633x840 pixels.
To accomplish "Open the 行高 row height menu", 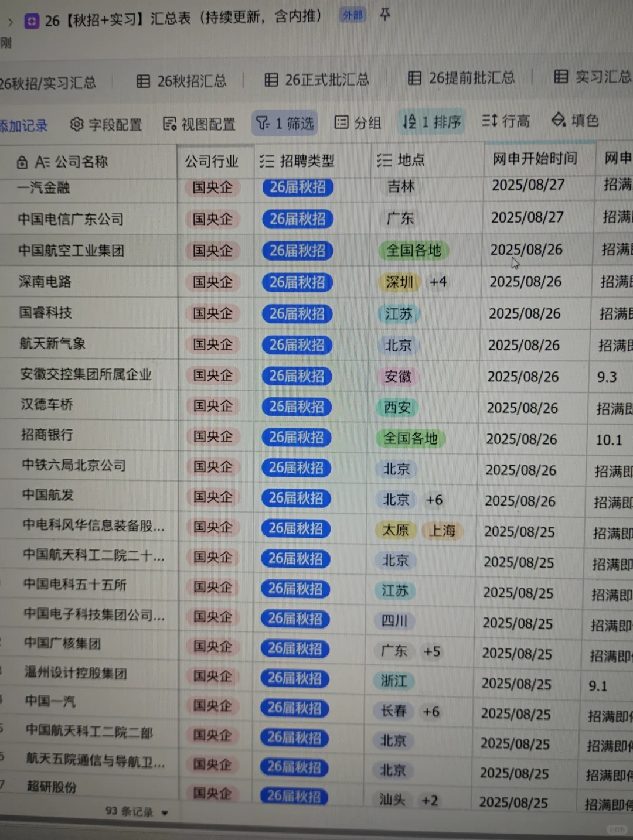I will coord(506,121).
